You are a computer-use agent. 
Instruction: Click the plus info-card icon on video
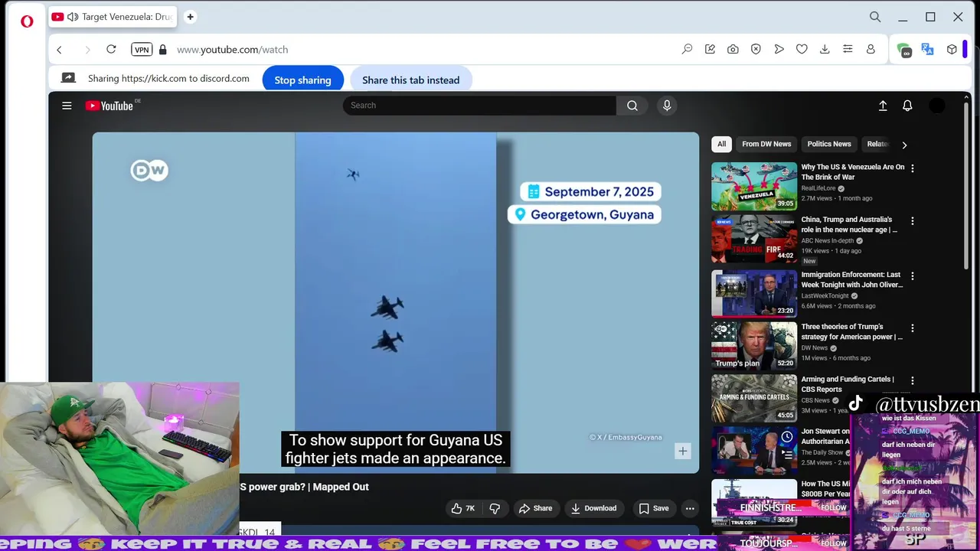[x=682, y=452]
